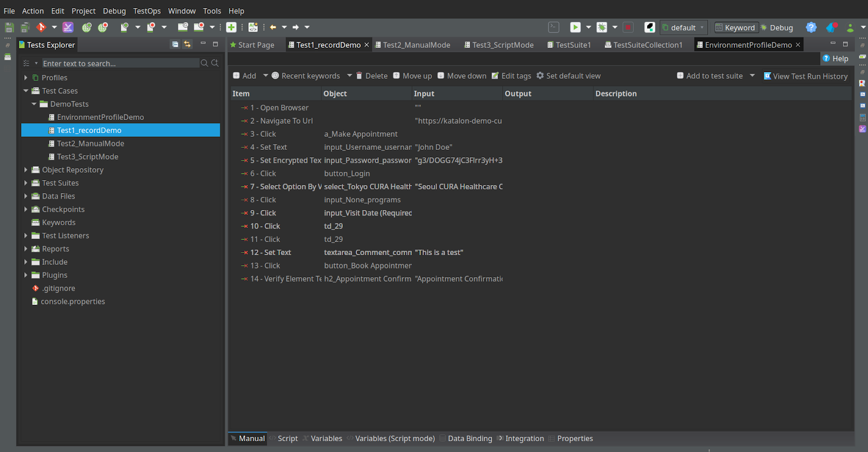Open the terminal command builder icon
This screenshot has width=868, height=452.
[x=553, y=27]
